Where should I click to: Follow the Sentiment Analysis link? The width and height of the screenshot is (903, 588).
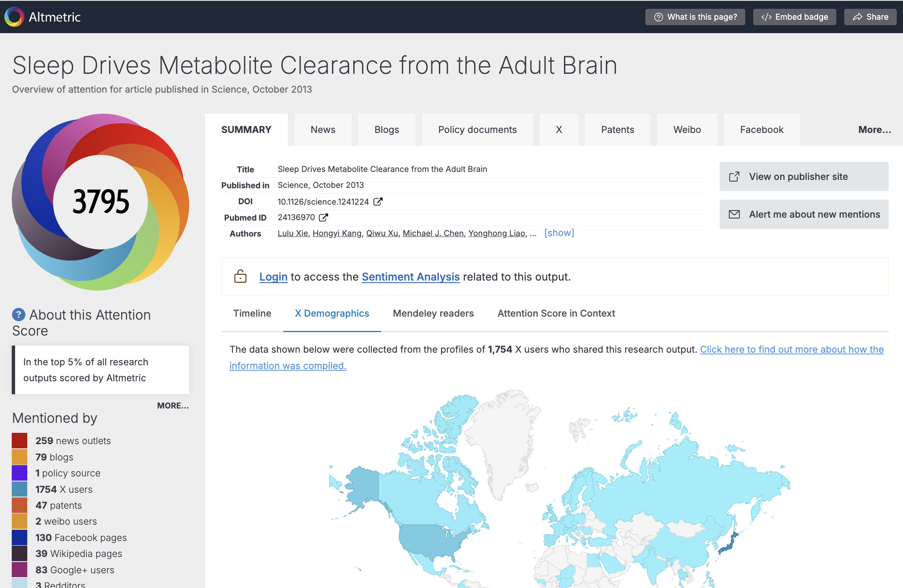pyautogui.click(x=410, y=277)
